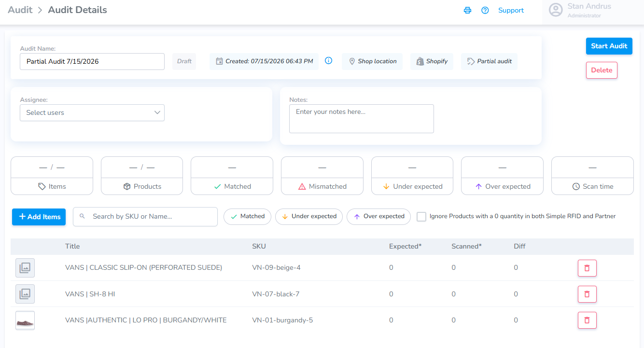Click the VANS | CLASSIC SLIP-ON (PERFORATED SUEDE) title
Screen dimensions: 644x348
[x=143, y=267]
